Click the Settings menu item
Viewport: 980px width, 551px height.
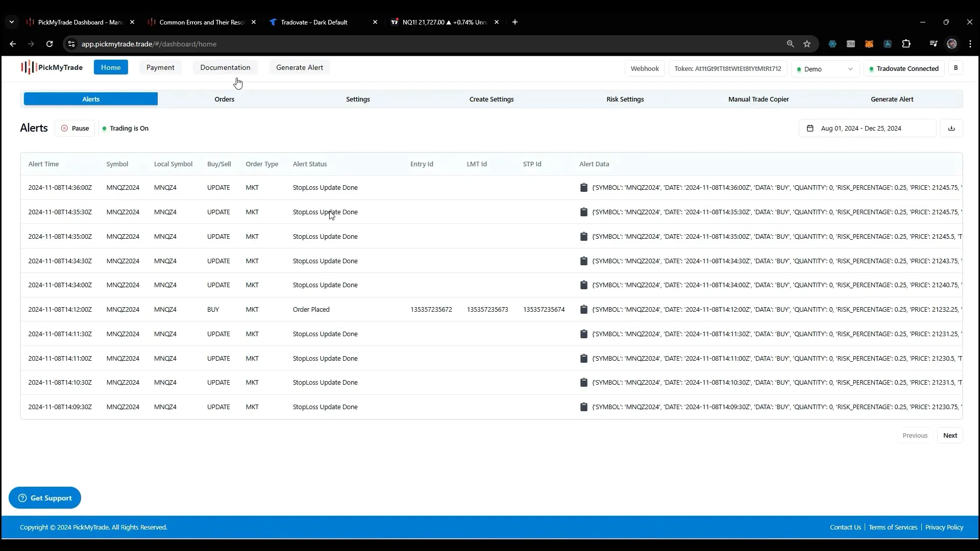358,99
